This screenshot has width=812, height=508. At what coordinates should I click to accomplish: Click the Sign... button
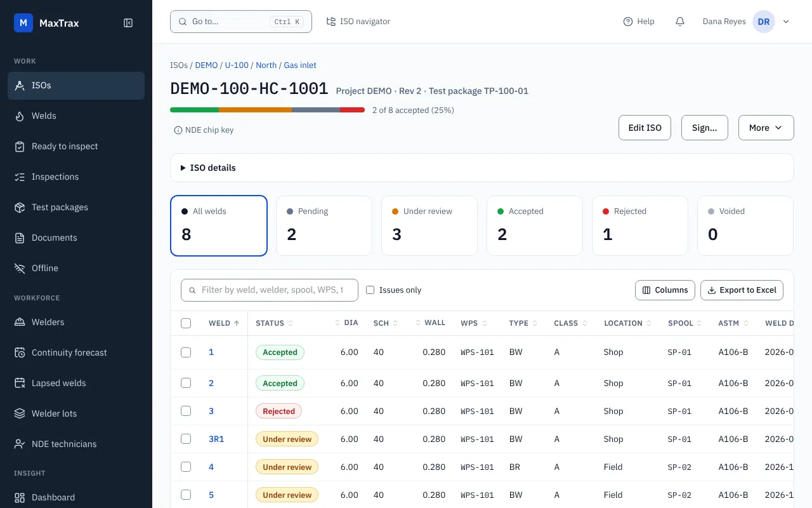point(704,128)
